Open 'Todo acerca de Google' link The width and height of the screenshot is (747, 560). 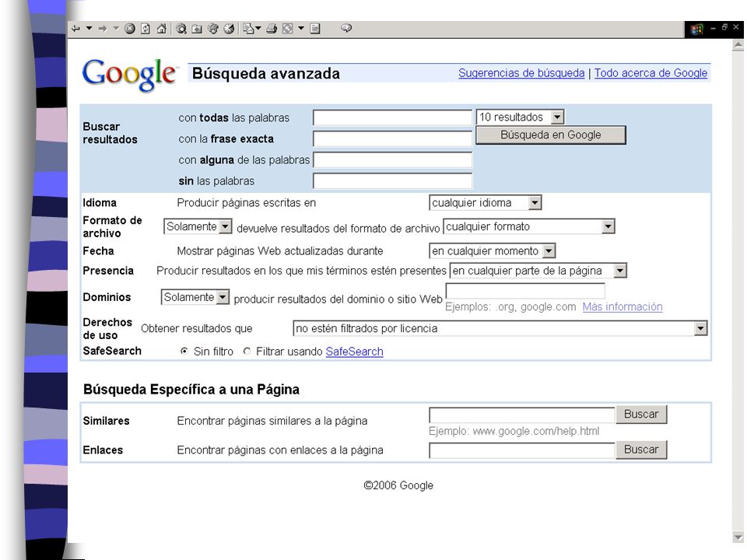point(651,73)
